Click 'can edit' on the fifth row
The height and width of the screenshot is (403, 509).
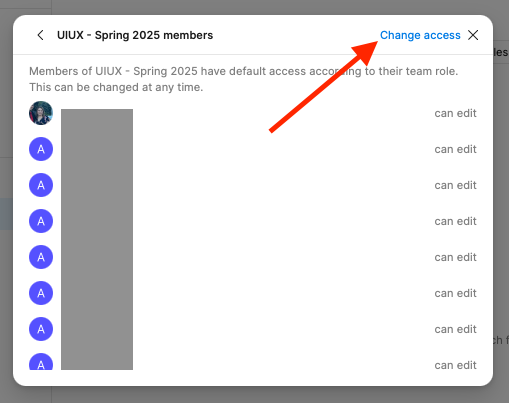pyautogui.click(x=455, y=257)
